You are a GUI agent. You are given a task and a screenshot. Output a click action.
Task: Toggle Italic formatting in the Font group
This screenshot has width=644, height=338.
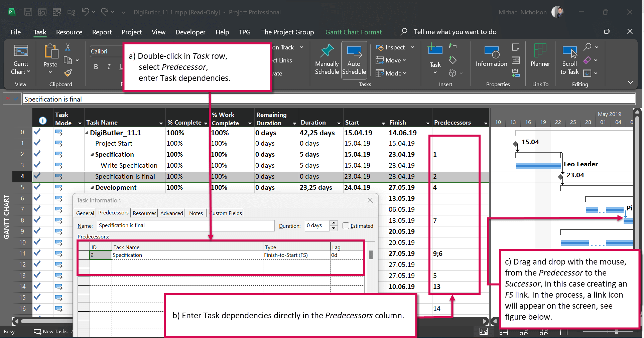tap(108, 66)
